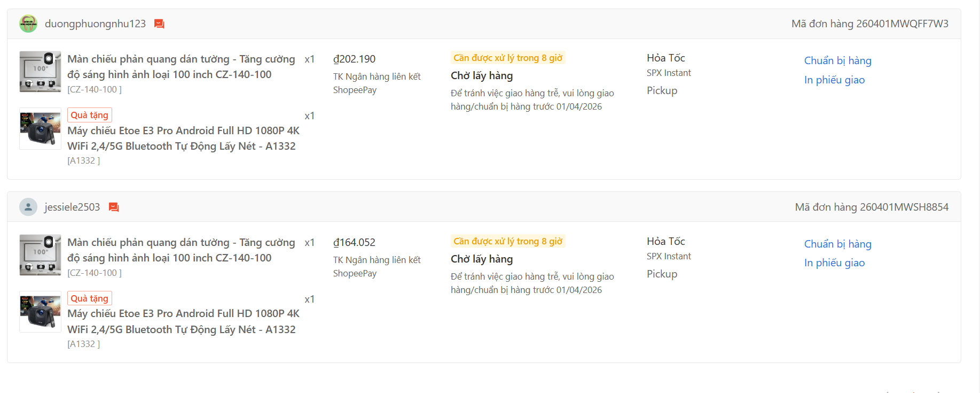Click order code 260401MWQFF7W3
Image resolution: width=980 pixels, height=393 pixels.
902,24
